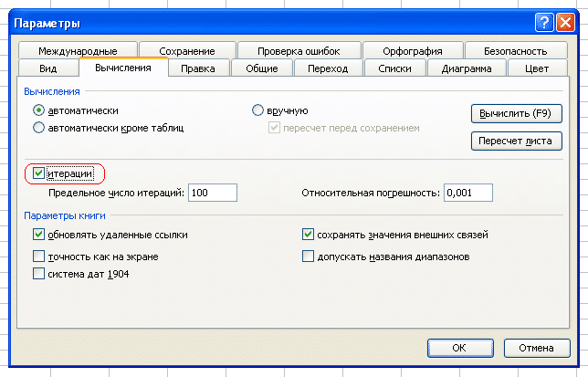588x377 pixels.
Task: Open the dialog help question mark button
Action: click(544, 23)
